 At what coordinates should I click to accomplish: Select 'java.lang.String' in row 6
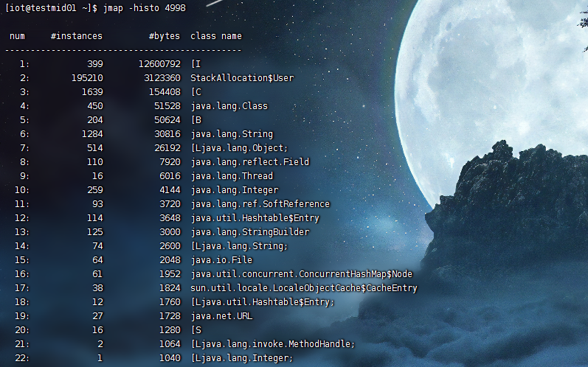[x=232, y=134]
